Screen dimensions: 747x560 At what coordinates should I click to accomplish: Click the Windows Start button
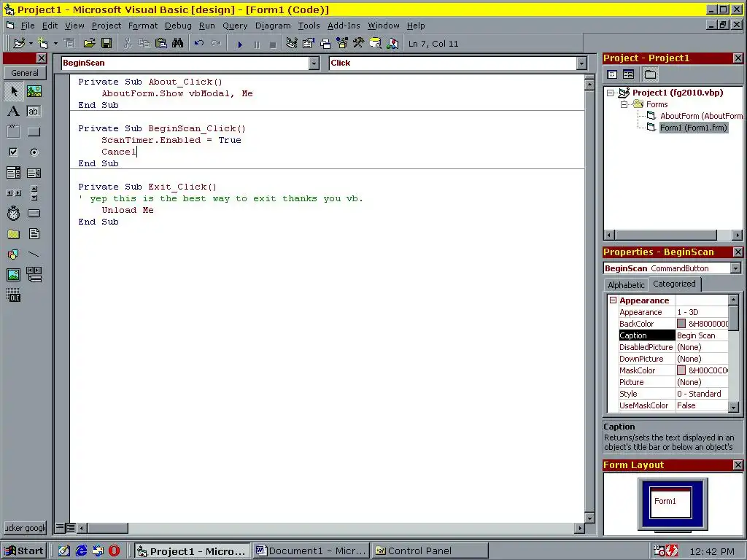(x=24, y=551)
